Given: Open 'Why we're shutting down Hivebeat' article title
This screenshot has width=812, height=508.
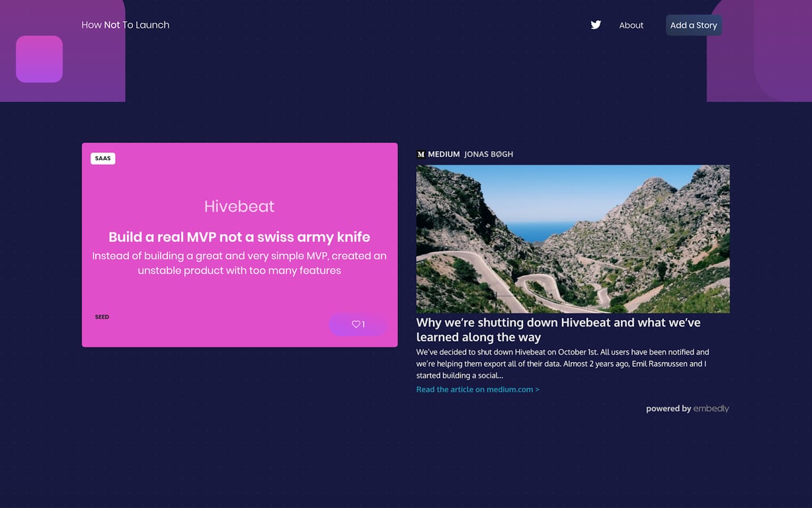Looking at the screenshot, I should [x=559, y=329].
